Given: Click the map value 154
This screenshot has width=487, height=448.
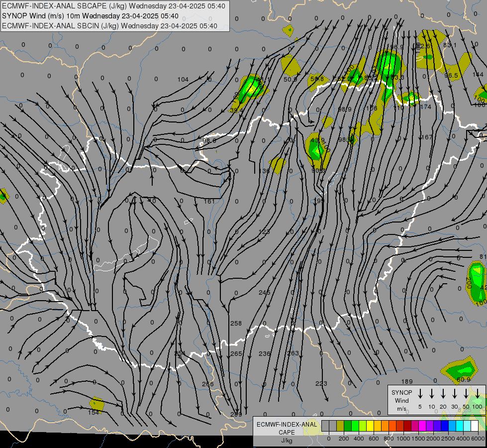Looking at the screenshot, I should (x=94, y=412).
